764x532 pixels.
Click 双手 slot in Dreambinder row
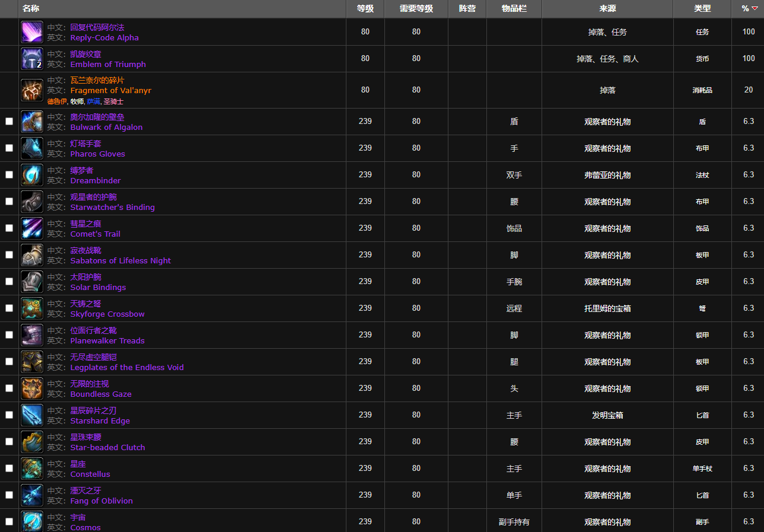click(x=514, y=175)
